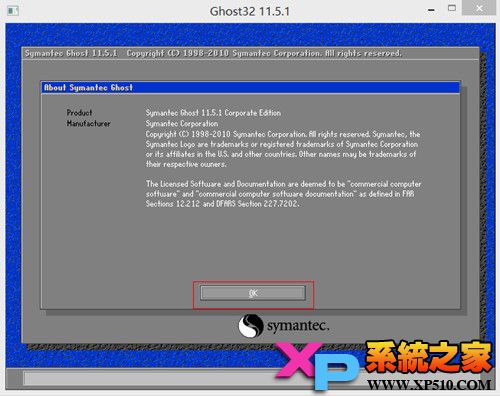Image resolution: width=500 pixels, height=396 pixels.
Task: Maximize the Ghost32 11.5.1 window
Action: click(x=452, y=8)
